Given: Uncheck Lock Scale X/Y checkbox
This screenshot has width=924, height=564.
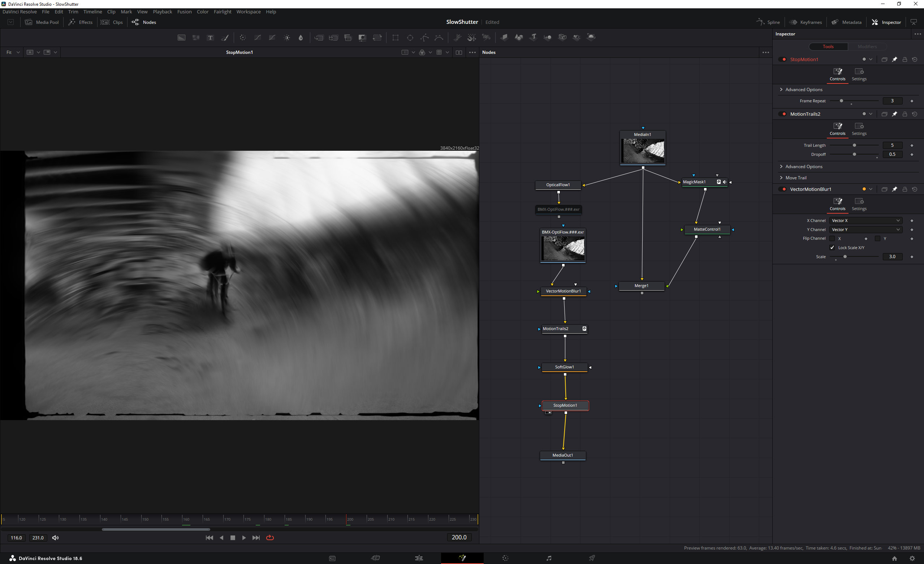Looking at the screenshot, I should (x=832, y=248).
